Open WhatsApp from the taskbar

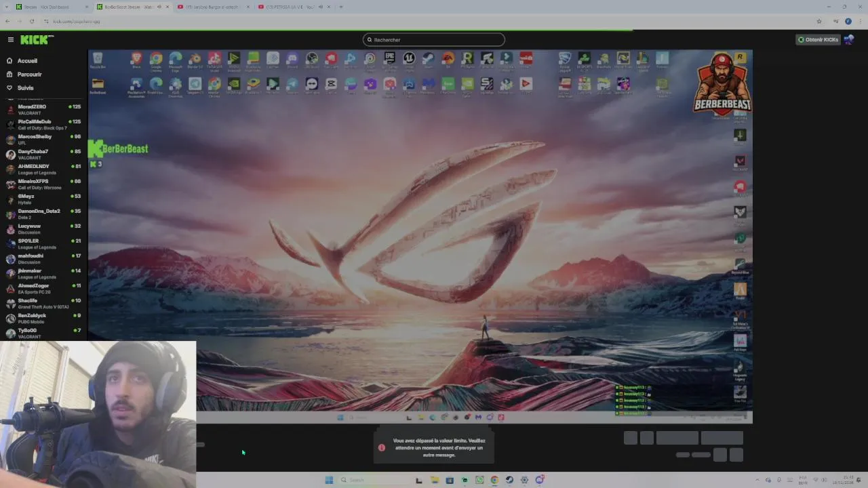479,480
